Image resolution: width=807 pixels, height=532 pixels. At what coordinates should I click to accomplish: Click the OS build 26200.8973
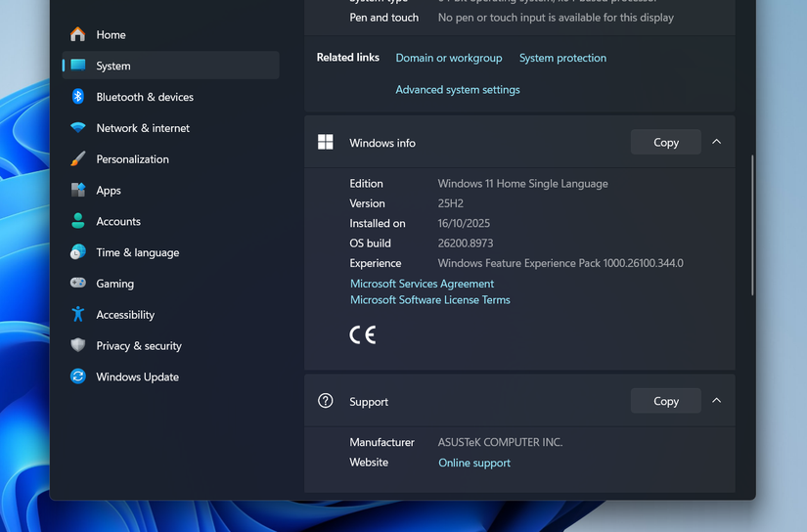click(466, 243)
